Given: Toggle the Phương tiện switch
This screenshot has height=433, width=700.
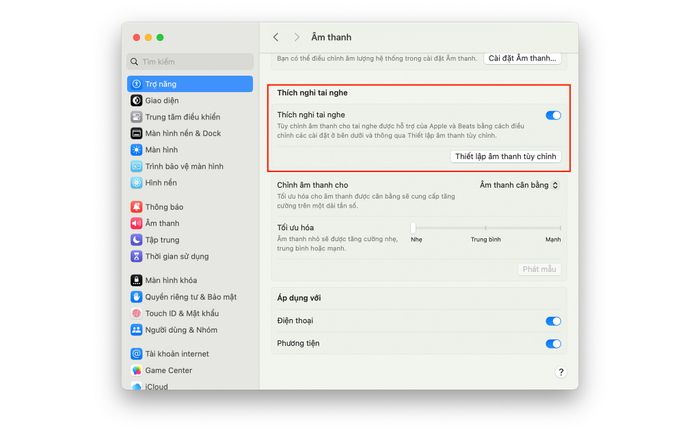Looking at the screenshot, I should pos(553,344).
